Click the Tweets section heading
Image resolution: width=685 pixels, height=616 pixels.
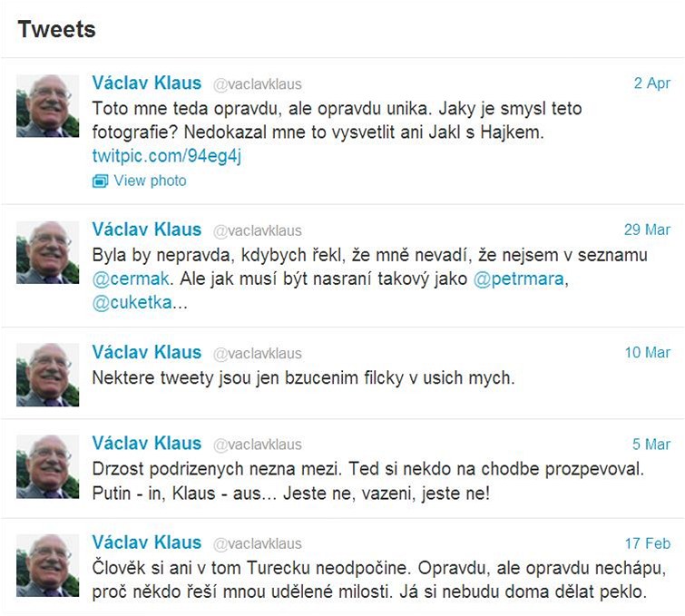tap(56, 30)
